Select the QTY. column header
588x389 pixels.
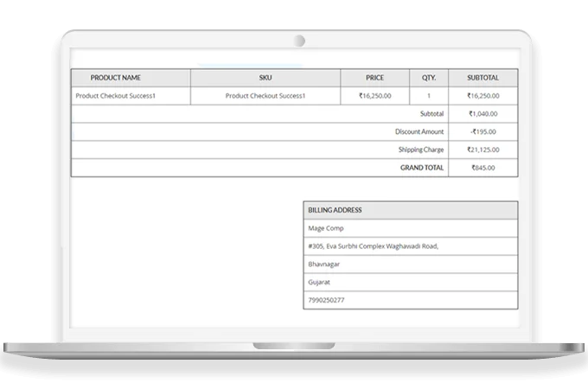click(429, 78)
